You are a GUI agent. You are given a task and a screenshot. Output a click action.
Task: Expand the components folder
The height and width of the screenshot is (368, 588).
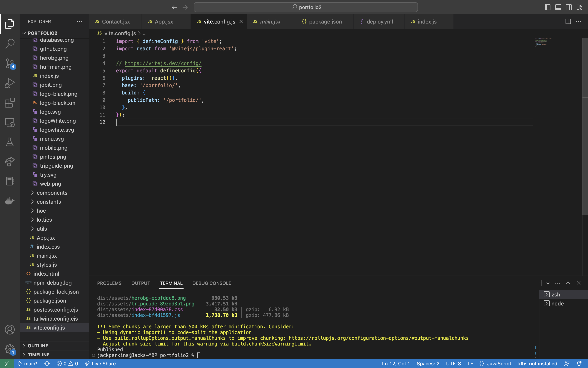coord(55,193)
